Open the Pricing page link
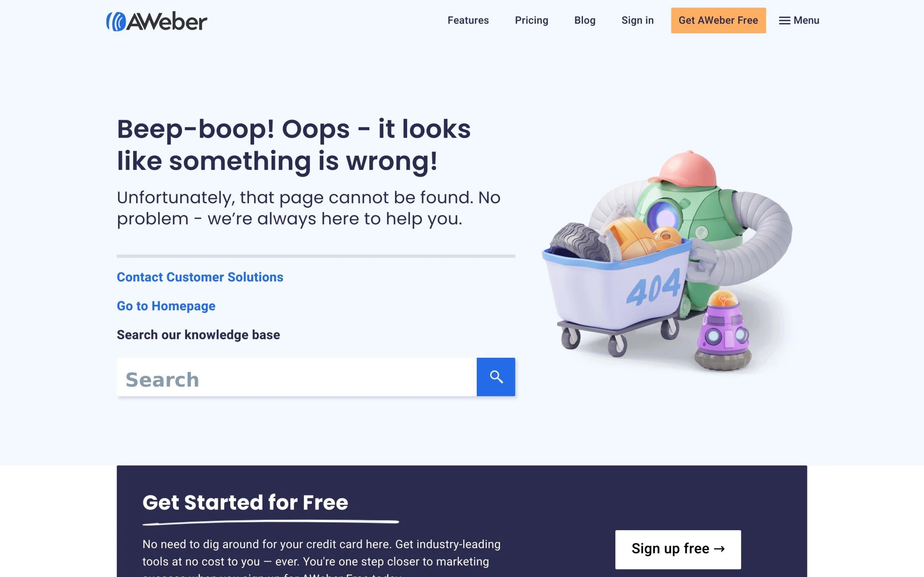 pyautogui.click(x=532, y=20)
